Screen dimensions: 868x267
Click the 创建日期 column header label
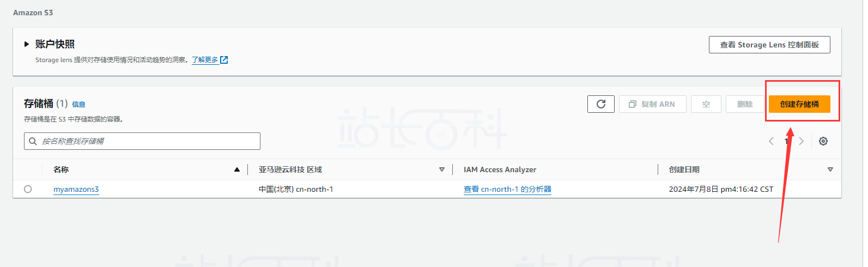click(x=684, y=169)
